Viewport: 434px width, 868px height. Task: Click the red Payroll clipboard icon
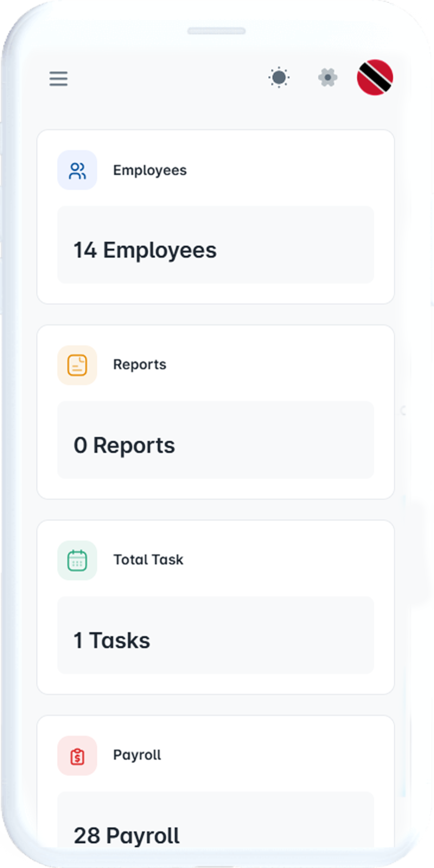77,755
